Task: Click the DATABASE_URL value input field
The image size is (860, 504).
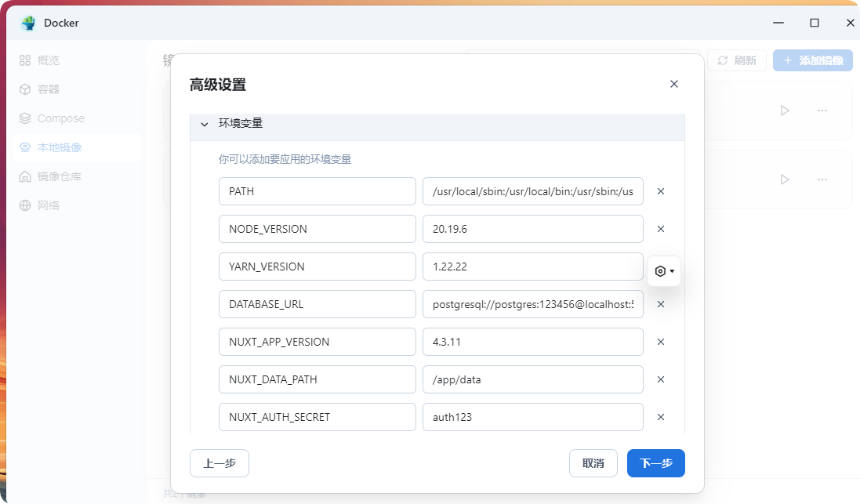Action: 532,304
